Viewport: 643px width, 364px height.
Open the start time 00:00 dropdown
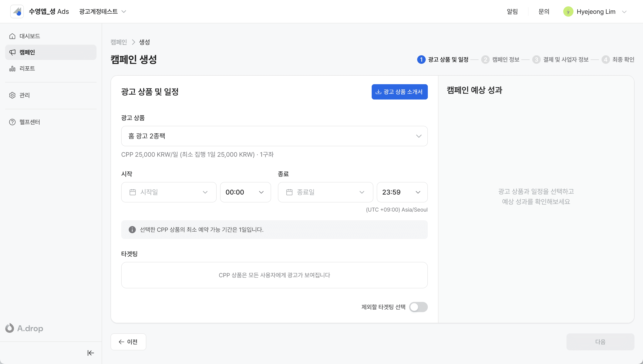pos(245,192)
